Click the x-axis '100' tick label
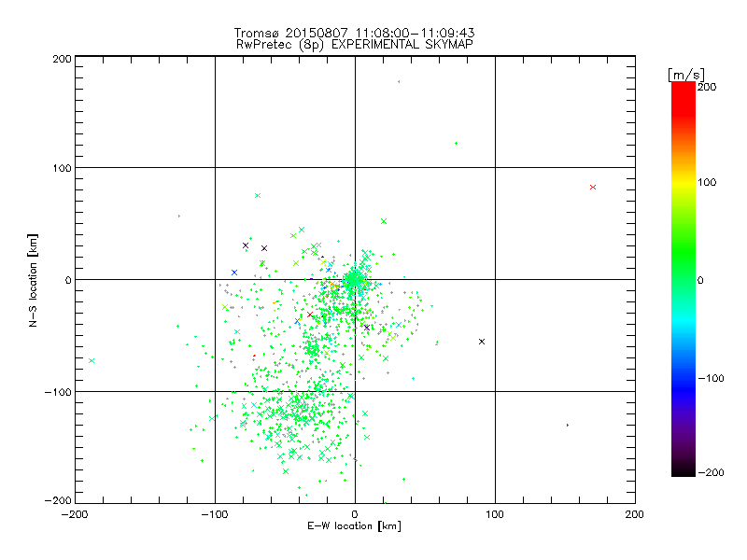 click(495, 514)
